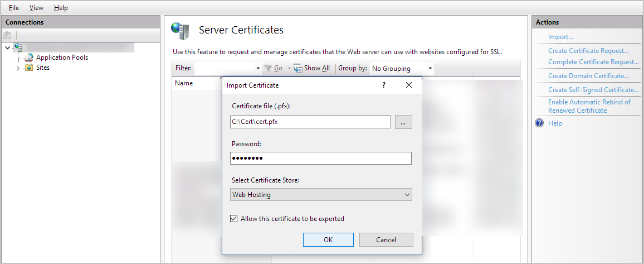Click the dialog's question mark help icon
Viewport: 644px width, 264px height.
tap(383, 85)
